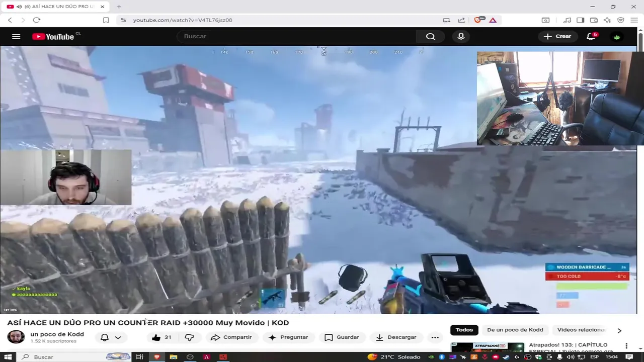This screenshot has width=644, height=362.
Task: Save video with Guardar button
Action: [x=342, y=337]
